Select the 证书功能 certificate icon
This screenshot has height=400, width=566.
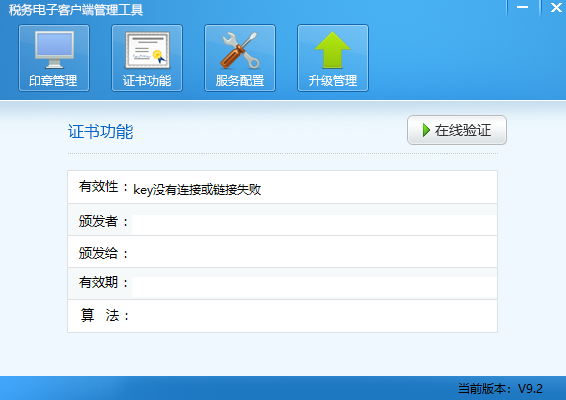click(147, 50)
